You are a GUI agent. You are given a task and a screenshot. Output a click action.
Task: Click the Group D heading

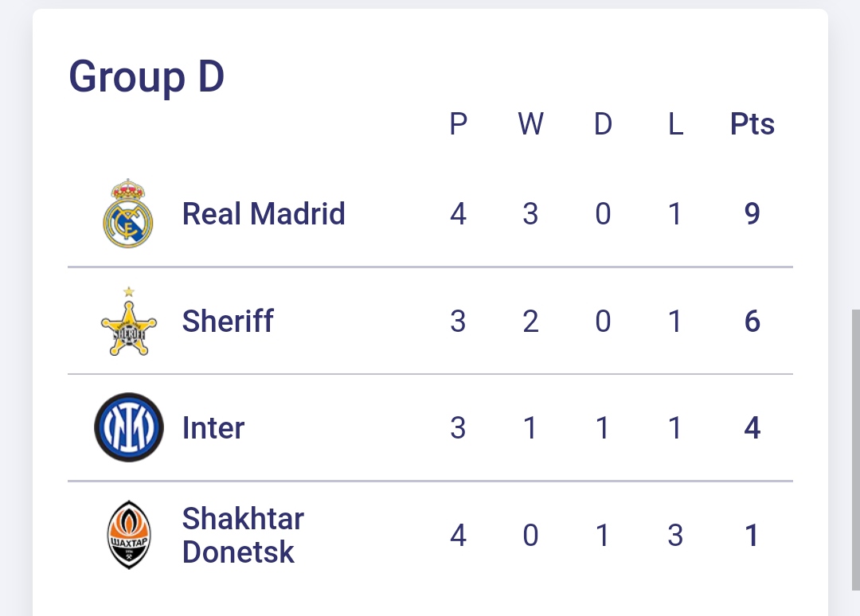147,77
